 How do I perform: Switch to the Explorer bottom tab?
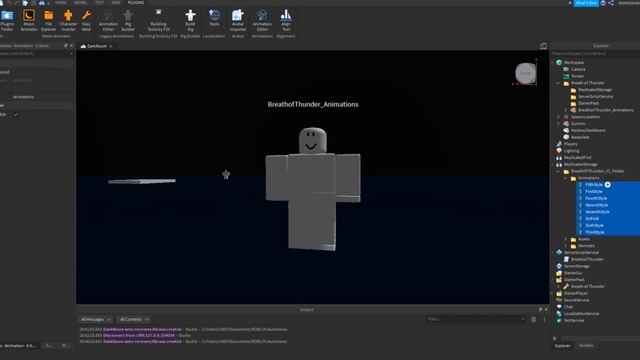coord(562,346)
